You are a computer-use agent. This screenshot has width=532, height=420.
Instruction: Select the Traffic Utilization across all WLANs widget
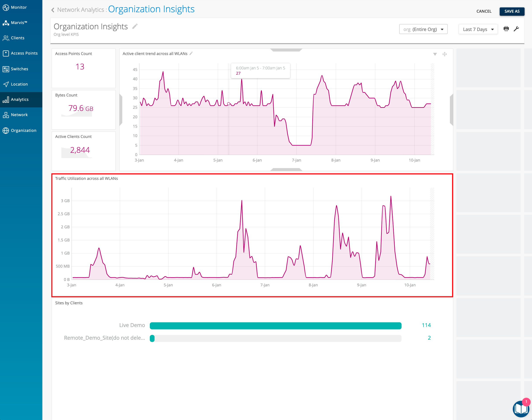(x=252, y=235)
